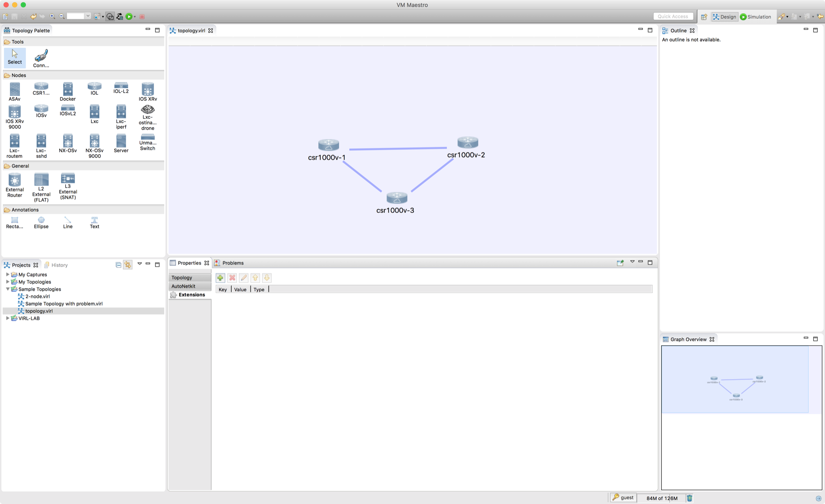Screen dimensions: 825x504
Task: Click zoom out magnifier
Action: coord(62,17)
